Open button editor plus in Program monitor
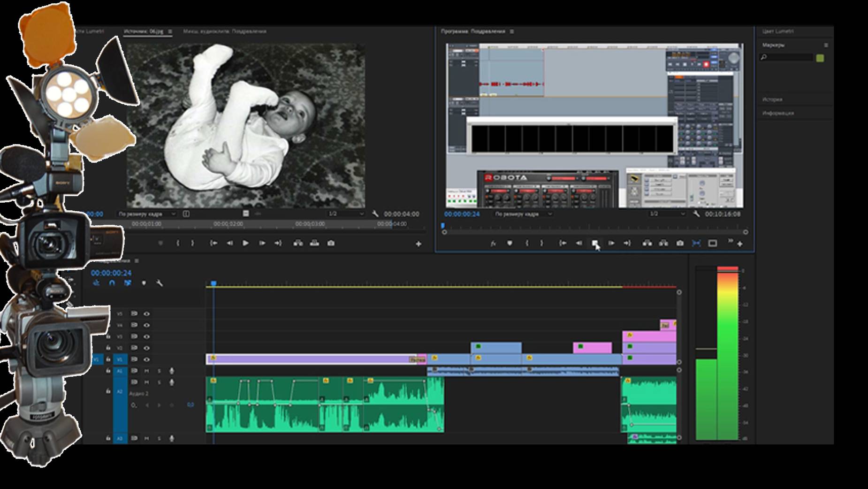Image resolution: width=868 pixels, height=489 pixels. point(740,244)
